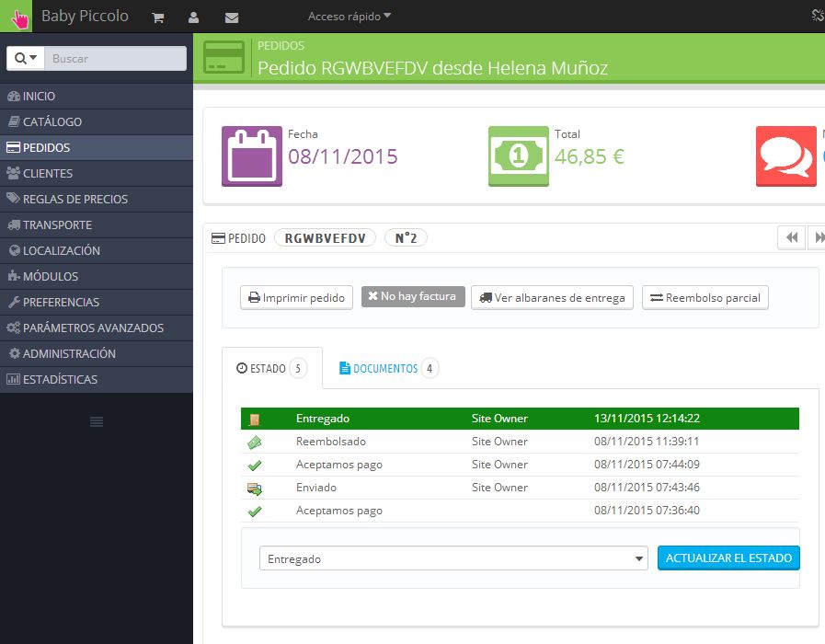
Task: Click the purple calendar date icon
Action: coord(252,156)
